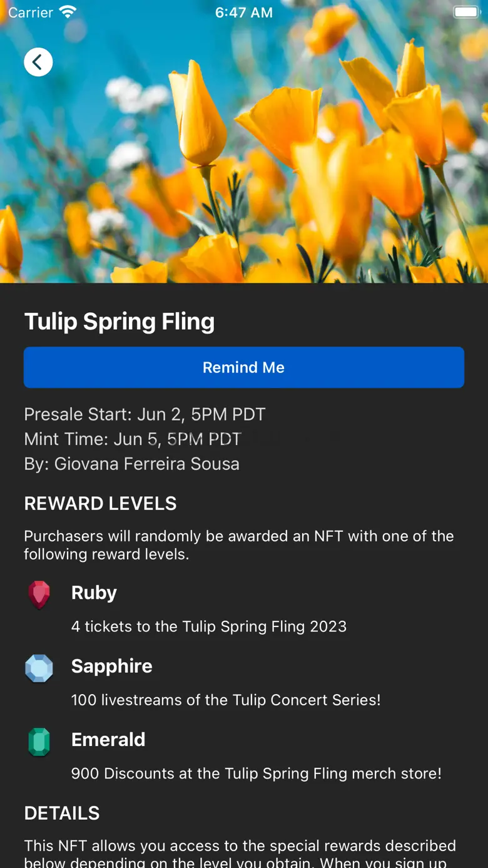Tap the Presale Start date line
The image size is (488, 868).
point(145,414)
